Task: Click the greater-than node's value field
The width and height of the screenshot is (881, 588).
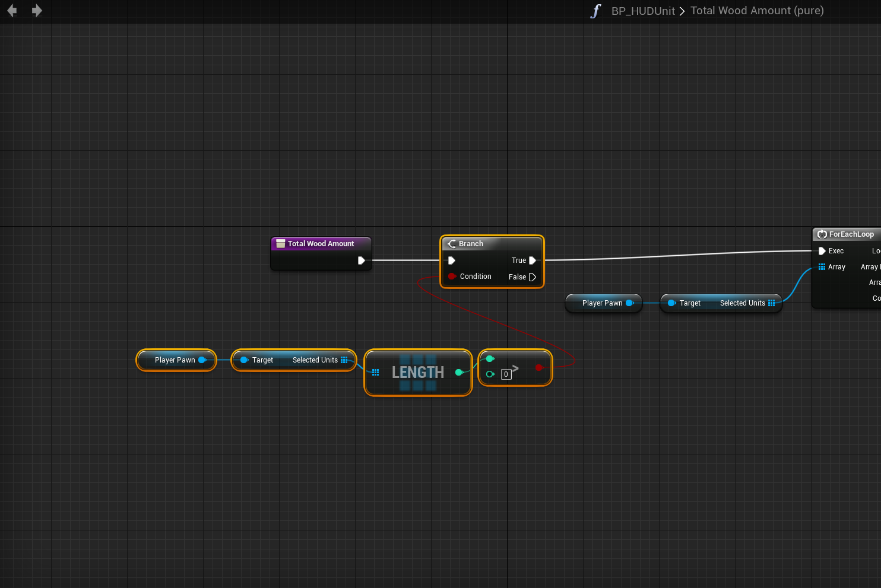Action: point(506,374)
